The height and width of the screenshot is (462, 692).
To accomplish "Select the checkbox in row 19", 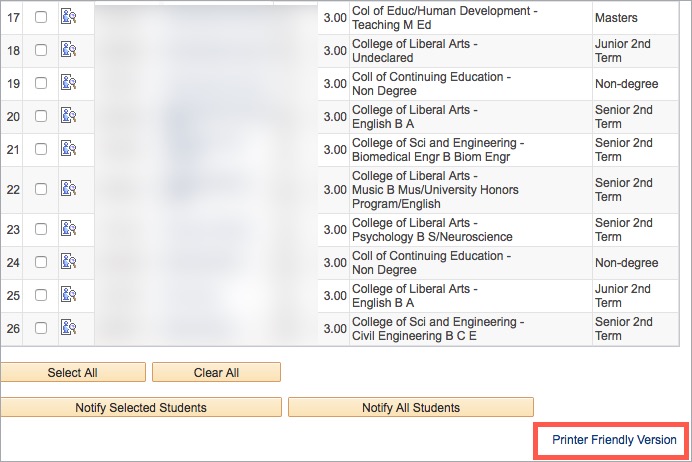I will [x=41, y=83].
